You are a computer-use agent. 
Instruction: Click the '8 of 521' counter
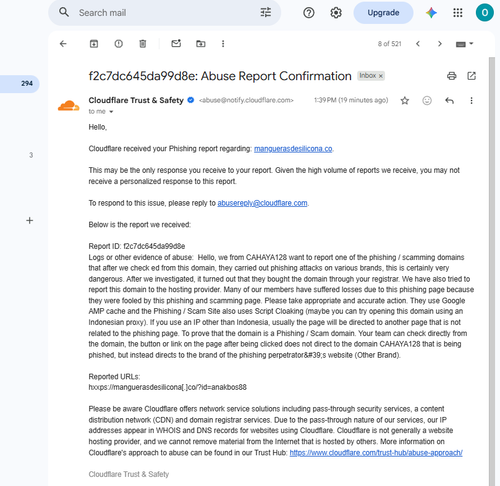(x=389, y=44)
